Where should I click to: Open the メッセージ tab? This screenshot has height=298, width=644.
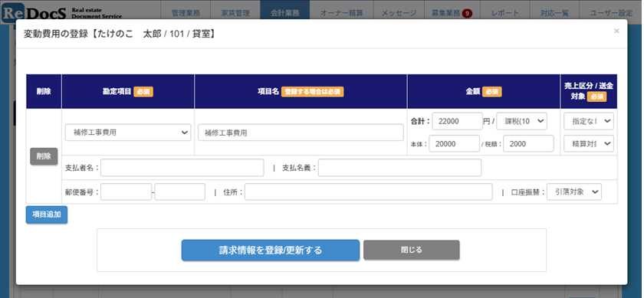click(x=399, y=13)
